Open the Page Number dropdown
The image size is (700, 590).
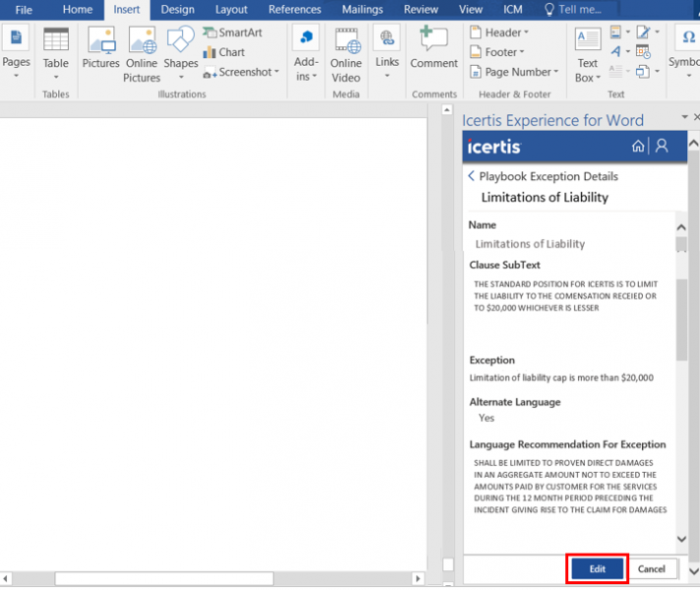pos(514,72)
